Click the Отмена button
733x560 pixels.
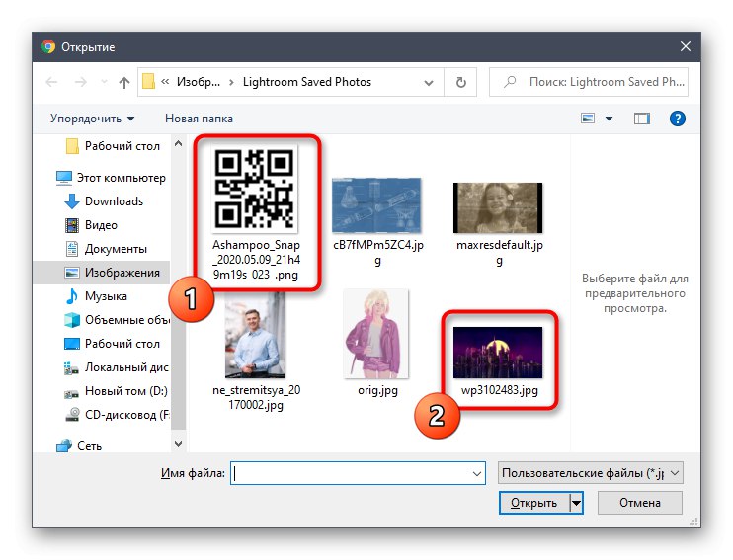(x=640, y=503)
